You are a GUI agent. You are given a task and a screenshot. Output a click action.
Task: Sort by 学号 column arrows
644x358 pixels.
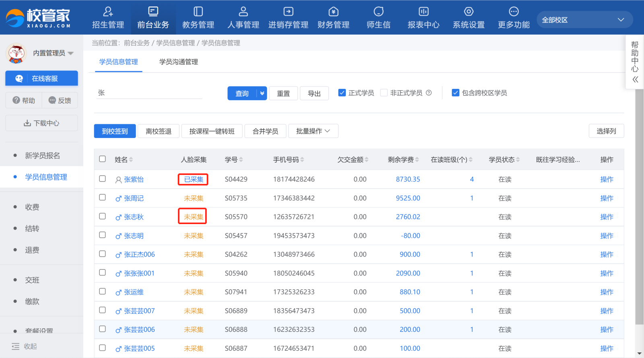(241, 160)
